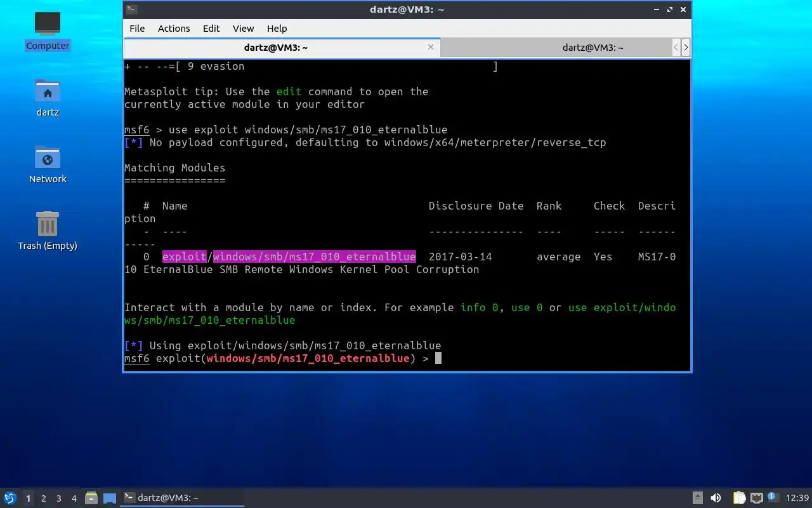This screenshot has height=508, width=812.
Task: Click the show desktop taskbar icon
Action: [110, 498]
